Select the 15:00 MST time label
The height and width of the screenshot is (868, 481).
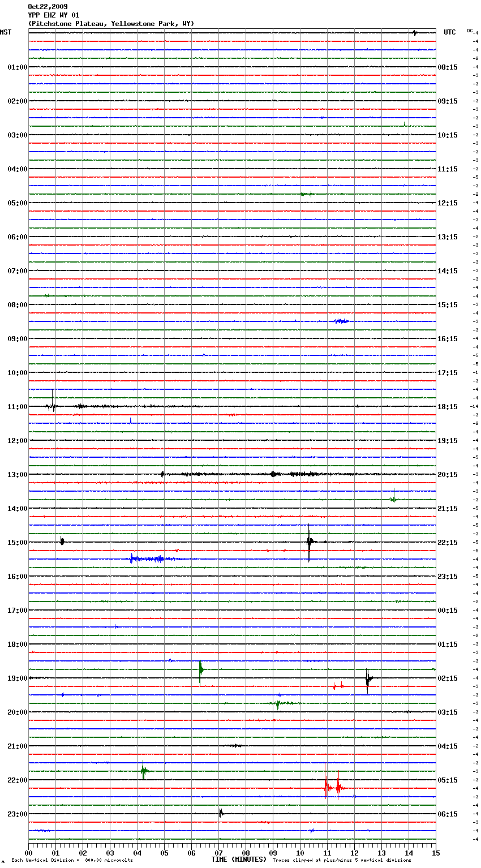click(x=18, y=543)
